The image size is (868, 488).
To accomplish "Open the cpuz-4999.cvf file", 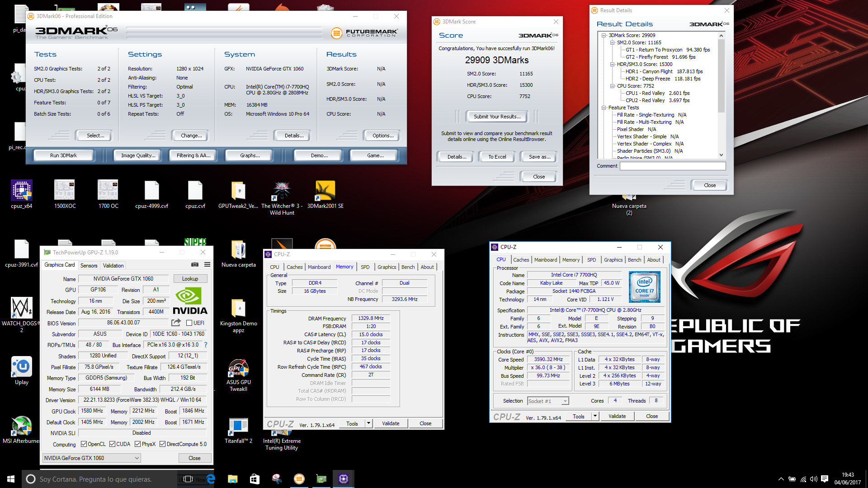I will [x=151, y=194].
